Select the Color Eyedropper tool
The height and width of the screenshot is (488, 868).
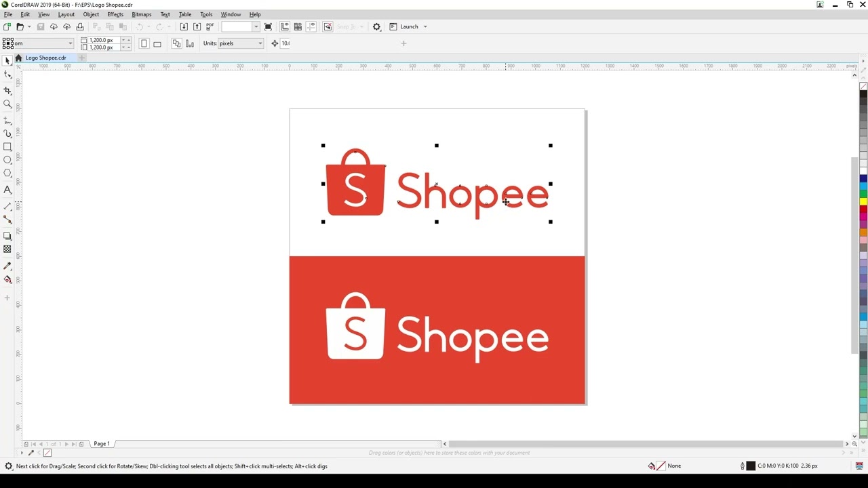point(7,266)
